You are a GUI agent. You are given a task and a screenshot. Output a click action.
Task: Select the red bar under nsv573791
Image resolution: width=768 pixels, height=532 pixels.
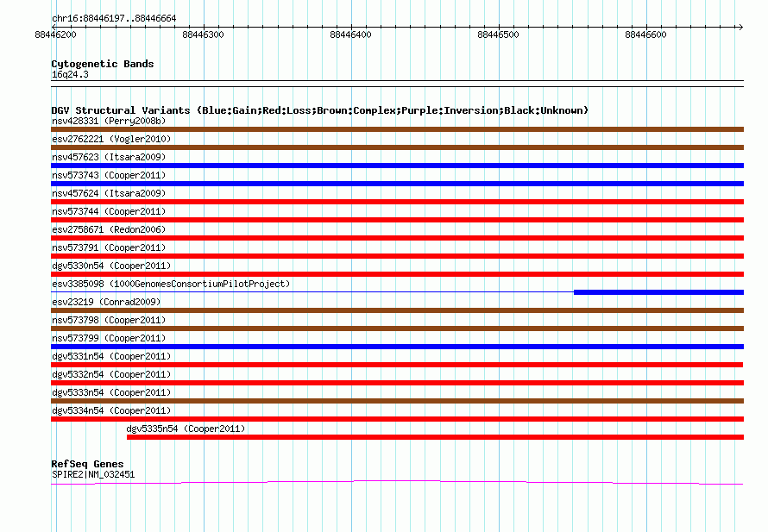pyautogui.click(x=397, y=256)
